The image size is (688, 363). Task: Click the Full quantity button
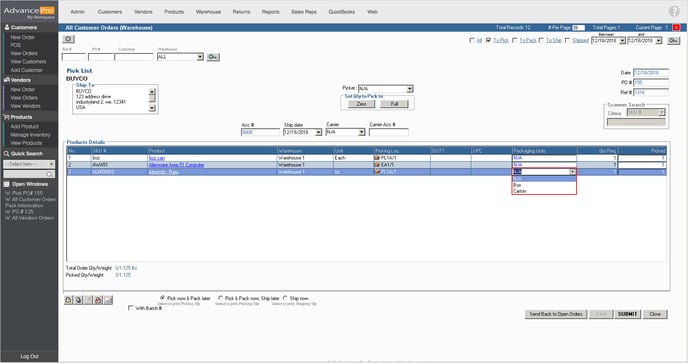click(x=394, y=104)
